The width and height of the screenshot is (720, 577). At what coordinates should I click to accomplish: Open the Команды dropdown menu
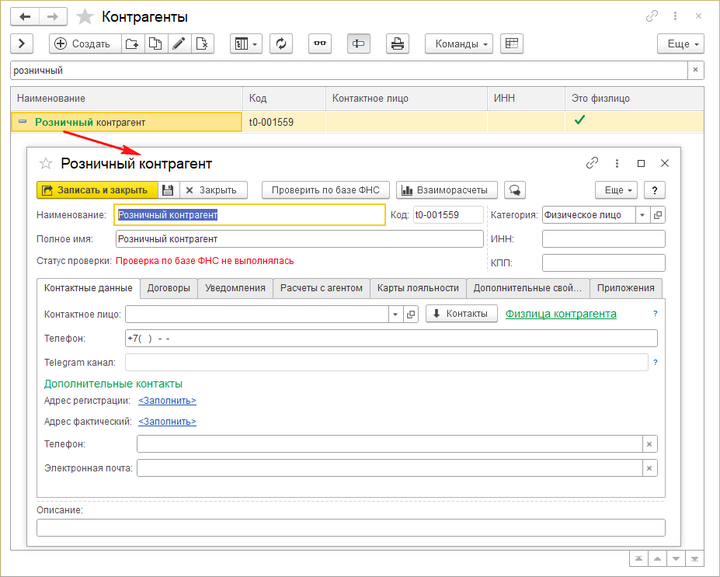[x=459, y=44]
